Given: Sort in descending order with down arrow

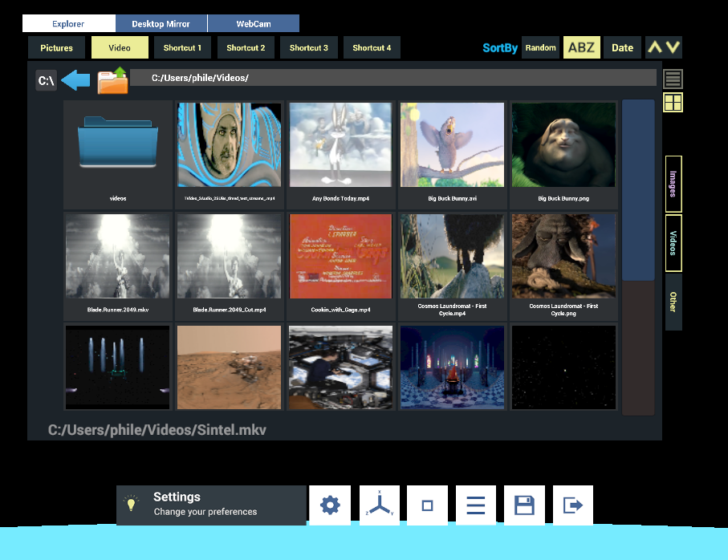Looking at the screenshot, I should (673, 47).
